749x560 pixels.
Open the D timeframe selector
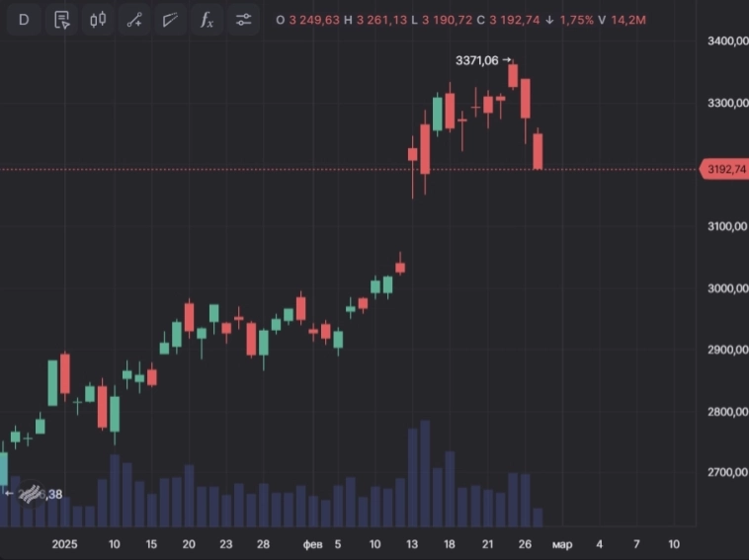[24, 20]
